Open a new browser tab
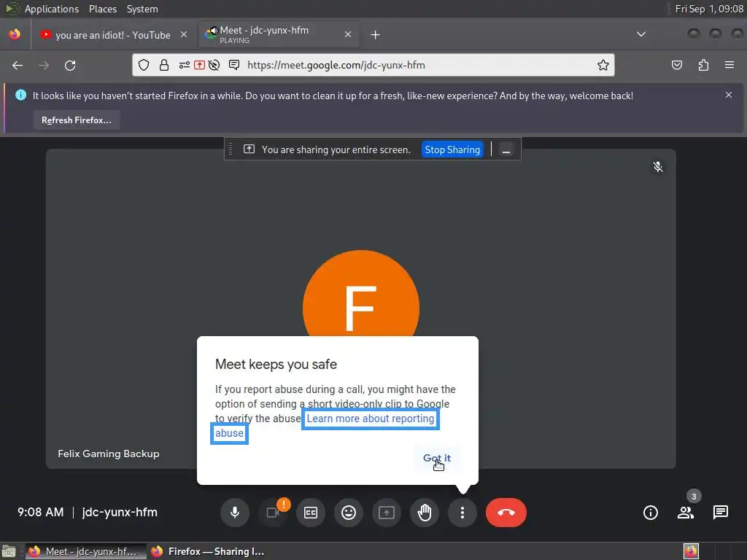 tap(376, 35)
